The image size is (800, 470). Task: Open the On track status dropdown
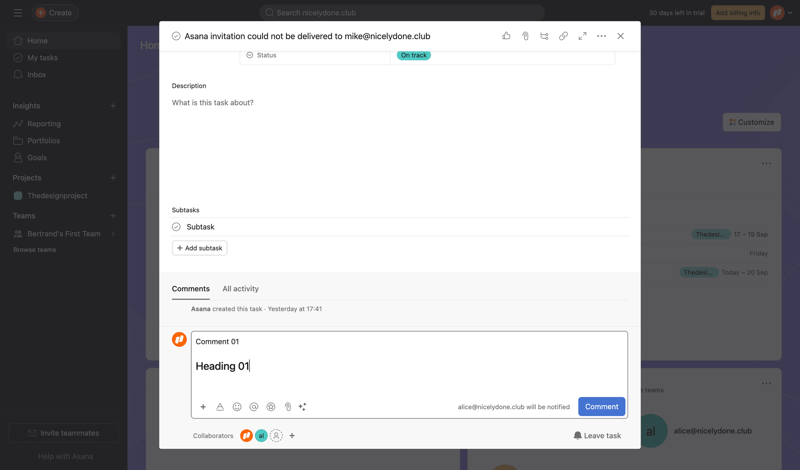tap(413, 55)
